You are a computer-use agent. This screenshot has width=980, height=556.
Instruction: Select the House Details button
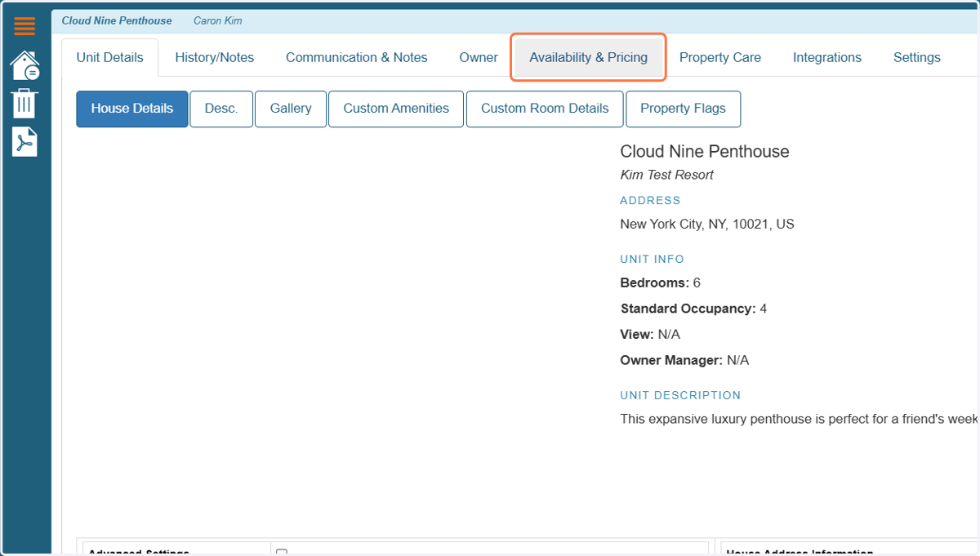click(132, 109)
